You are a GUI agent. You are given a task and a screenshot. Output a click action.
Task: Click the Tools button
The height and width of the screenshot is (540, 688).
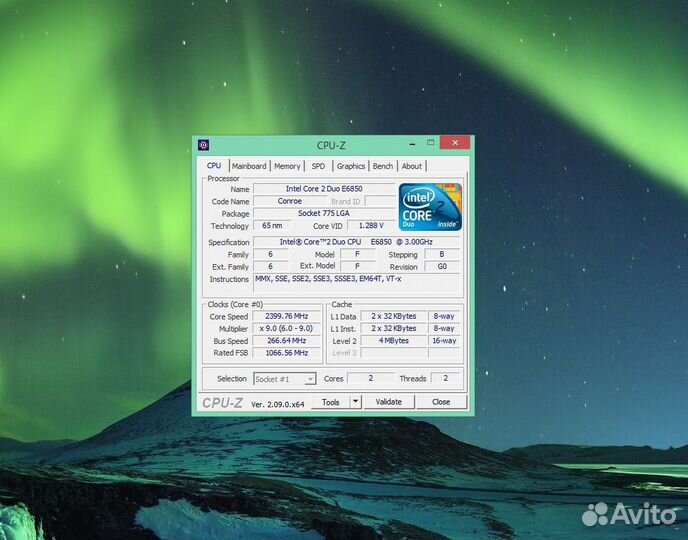[330, 402]
